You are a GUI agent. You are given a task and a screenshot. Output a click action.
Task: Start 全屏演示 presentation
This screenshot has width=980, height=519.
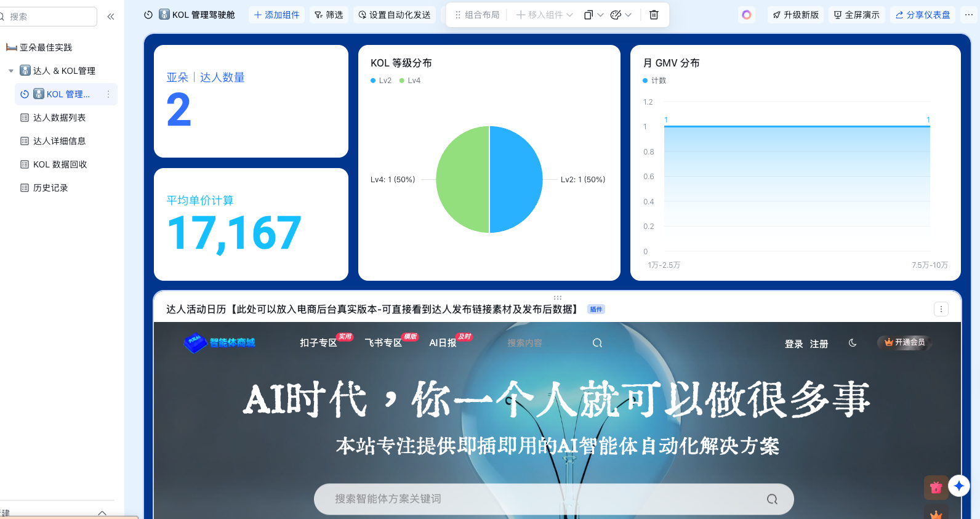click(856, 15)
